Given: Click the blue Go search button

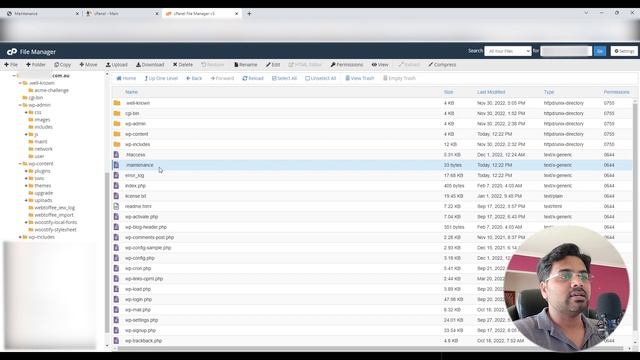Looking at the screenshot, I should 600,51.
